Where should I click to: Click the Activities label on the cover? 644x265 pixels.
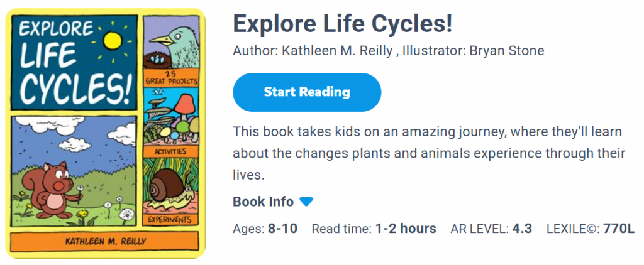(x=172, y=151)
